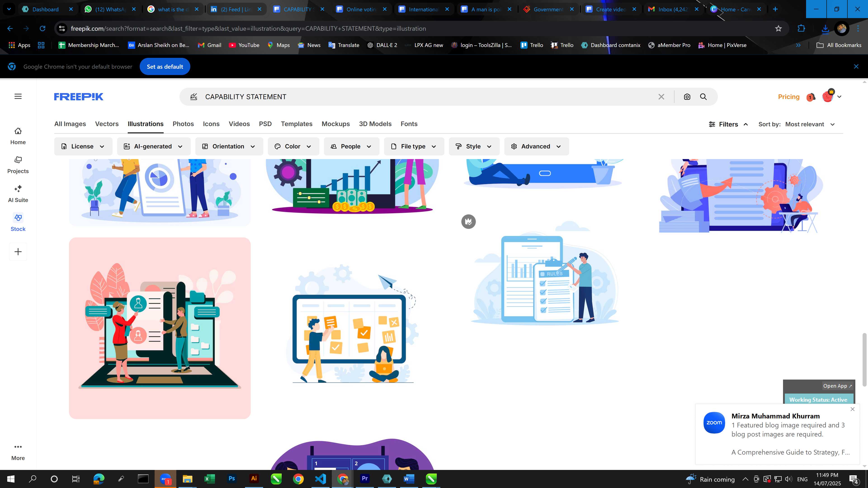
Task: Expand the Style filter dropdown
Action: 474,146
